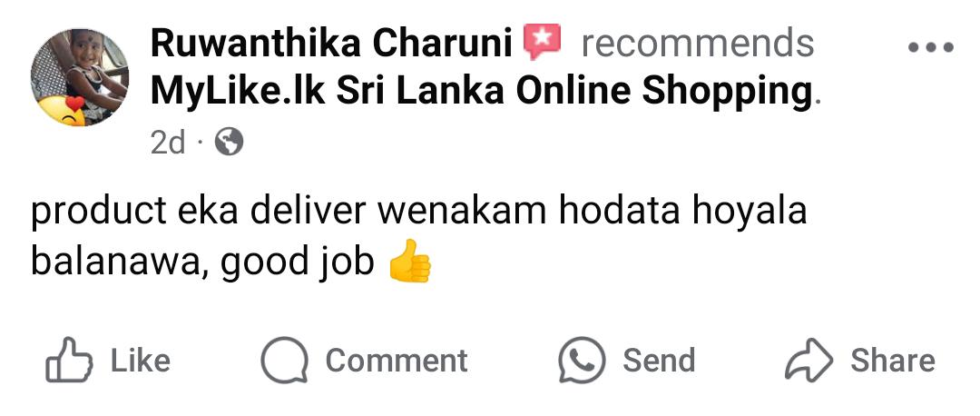Click the Send text label
980x416 pixels.
(659, 361)
